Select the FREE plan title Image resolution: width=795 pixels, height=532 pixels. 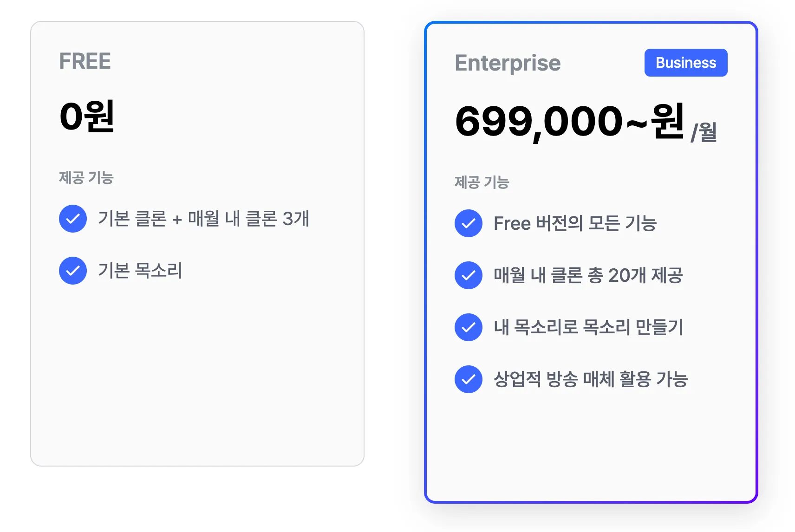[x=85, y=61]
